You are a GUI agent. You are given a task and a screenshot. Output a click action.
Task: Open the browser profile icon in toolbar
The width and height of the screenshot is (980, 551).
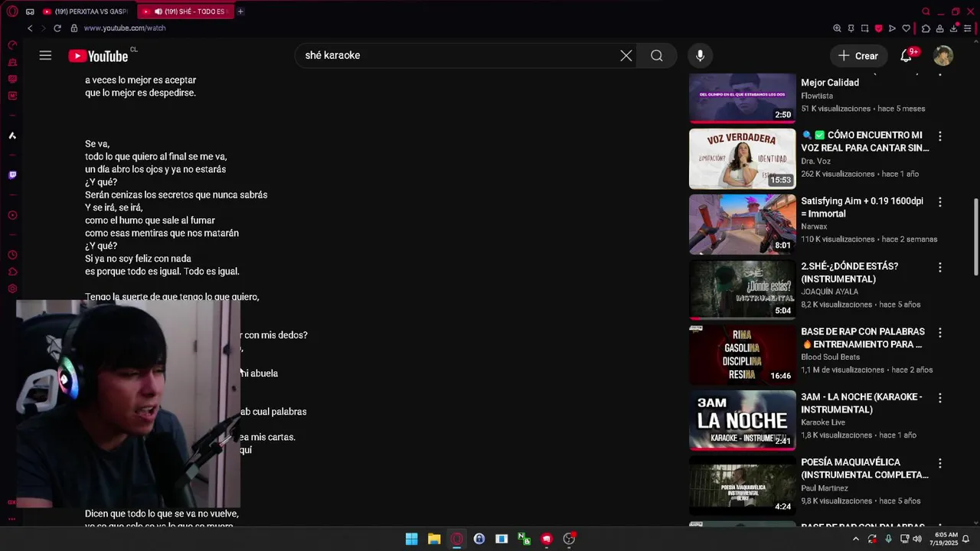[939, 28]
